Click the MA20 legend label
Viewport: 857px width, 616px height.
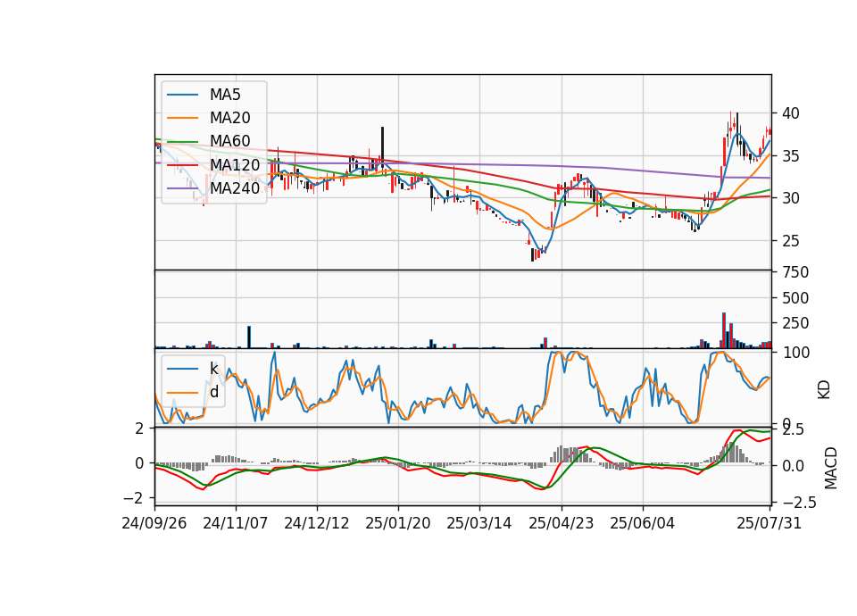[x=229, y=118]
